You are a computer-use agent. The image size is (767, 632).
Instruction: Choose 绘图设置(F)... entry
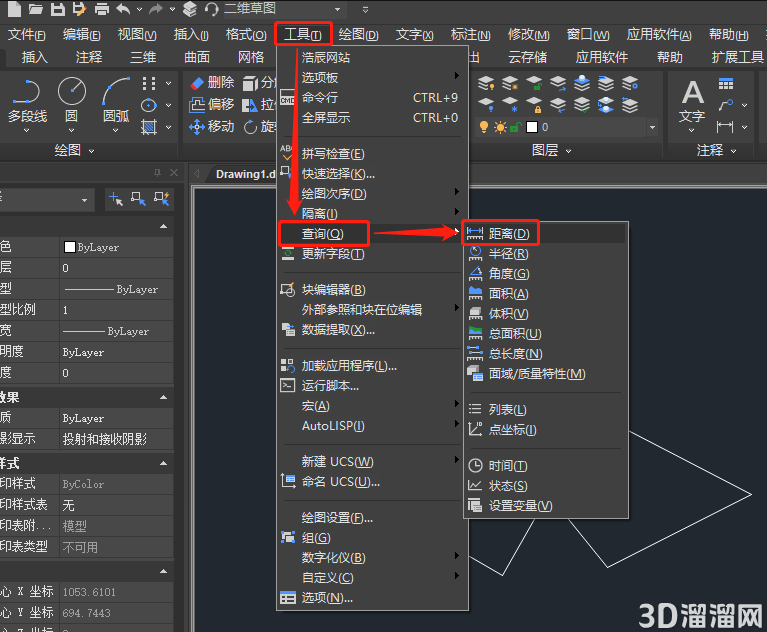[337, 517]
